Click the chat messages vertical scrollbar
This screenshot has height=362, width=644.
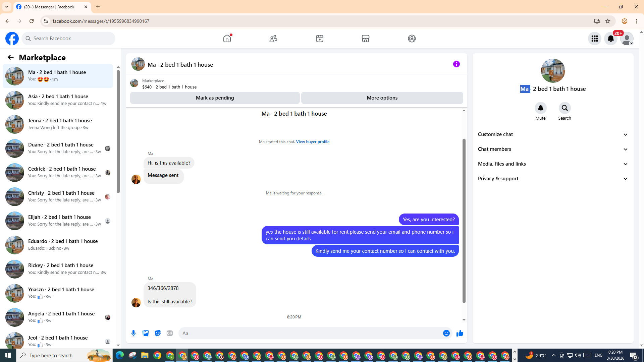[464, 221]
